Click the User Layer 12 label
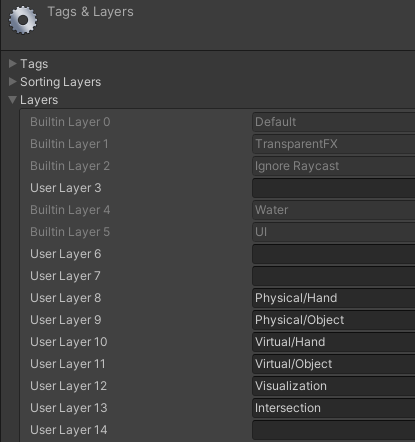 click(68, 386)
